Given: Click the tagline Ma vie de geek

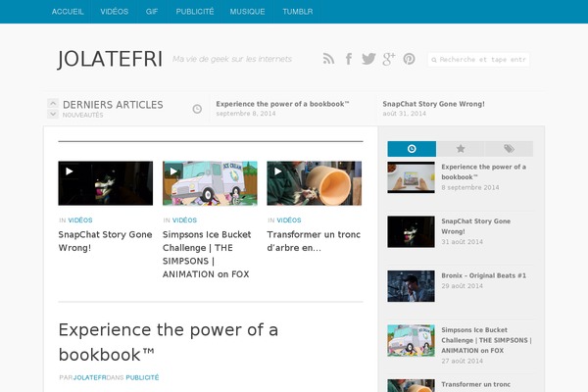Looking at the screenshot, I should (232, 59).
